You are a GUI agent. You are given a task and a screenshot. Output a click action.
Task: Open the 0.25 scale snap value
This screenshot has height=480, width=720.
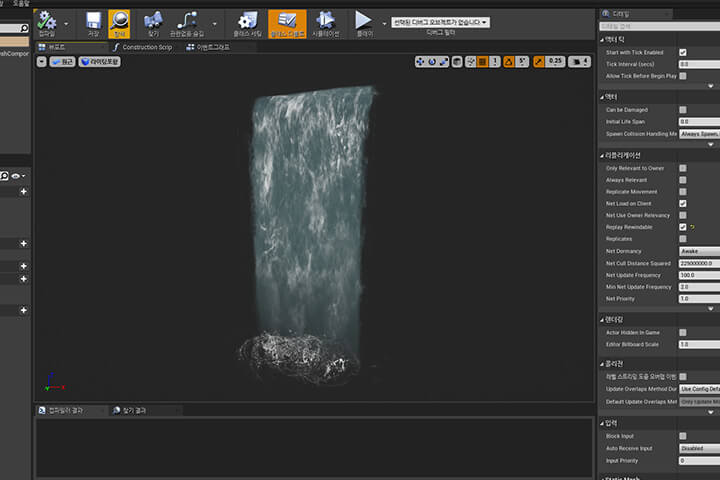[x=555, y=62]
